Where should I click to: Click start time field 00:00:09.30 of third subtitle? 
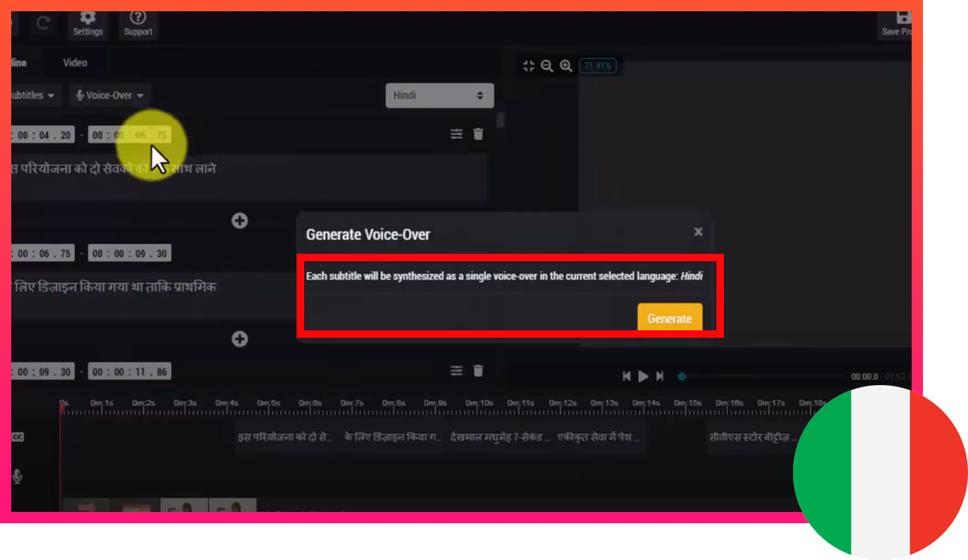(42, 372)
